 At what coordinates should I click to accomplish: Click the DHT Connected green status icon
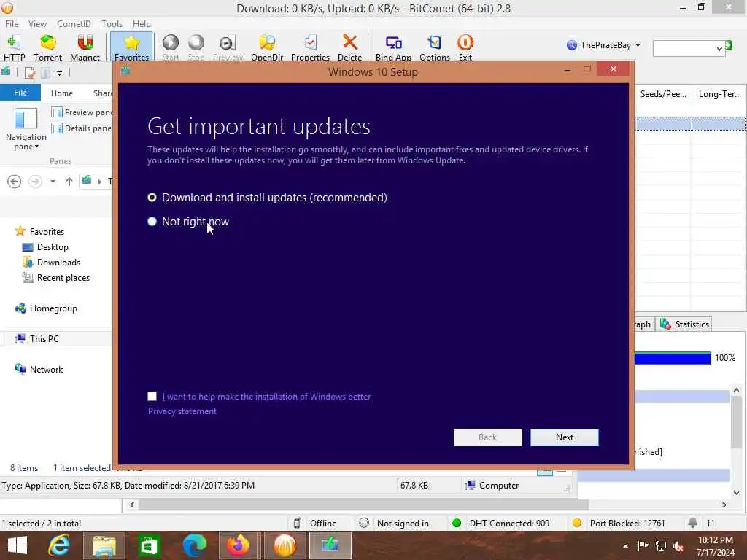(457, 523)
